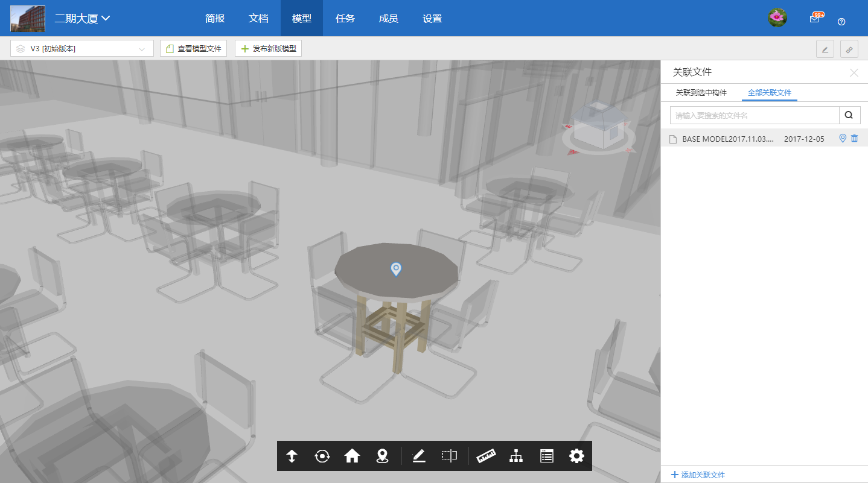Viewport: 868px width, 483px height.
Task: Activate the section box clipping tool
Action: click(449, 456)
